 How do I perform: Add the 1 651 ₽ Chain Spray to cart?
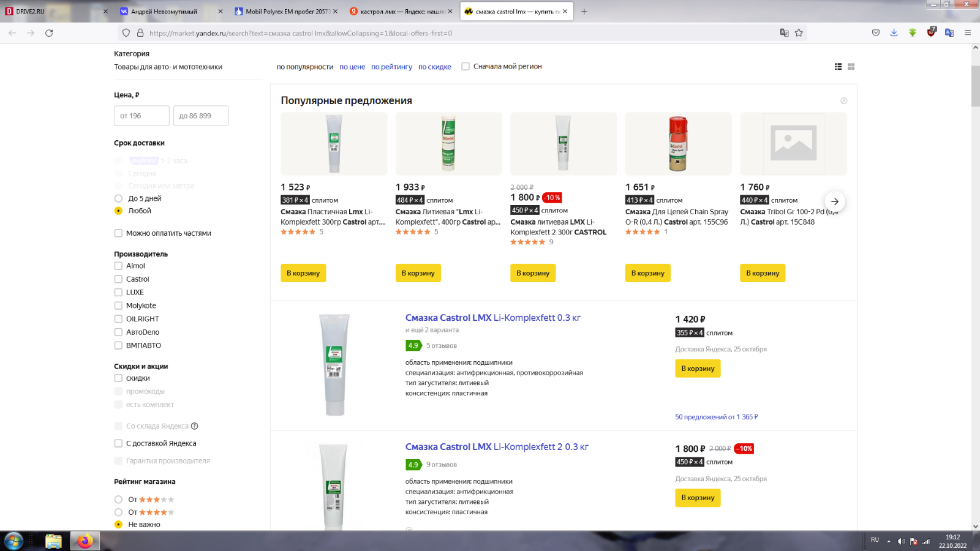pos(648,273)
